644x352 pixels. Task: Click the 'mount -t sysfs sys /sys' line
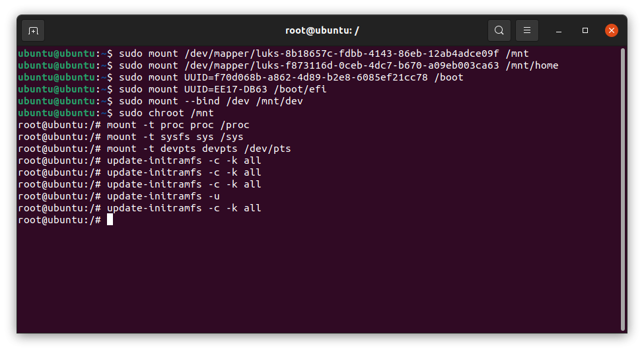(x=131, y=137)
